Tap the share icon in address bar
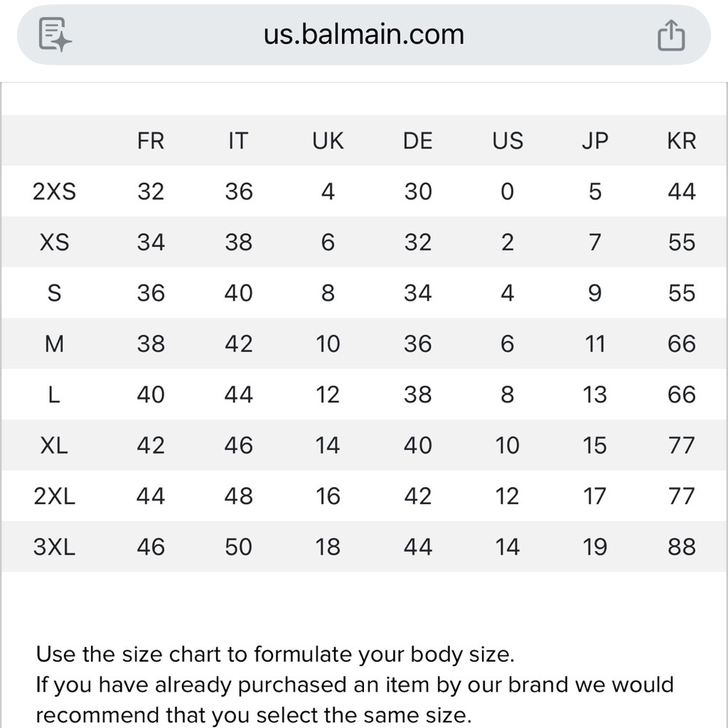This screenshot has width=728, height=728. tap(671, 35)
